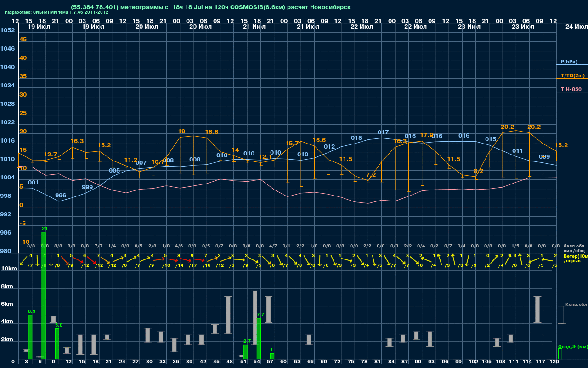Click the 45 temperature axis label

click(x=23, y=40)
